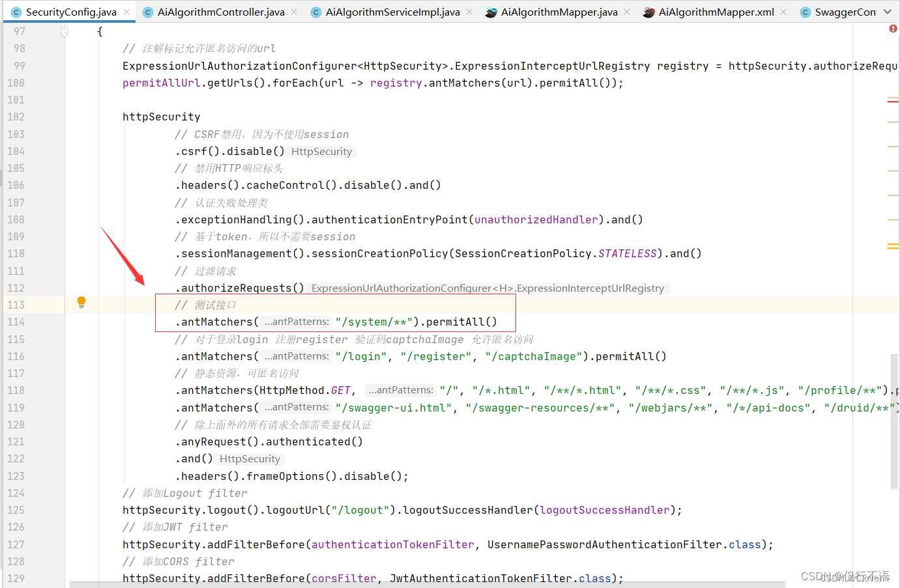
Task: Click corsFilter on line 129
Action: pos(344,578)
